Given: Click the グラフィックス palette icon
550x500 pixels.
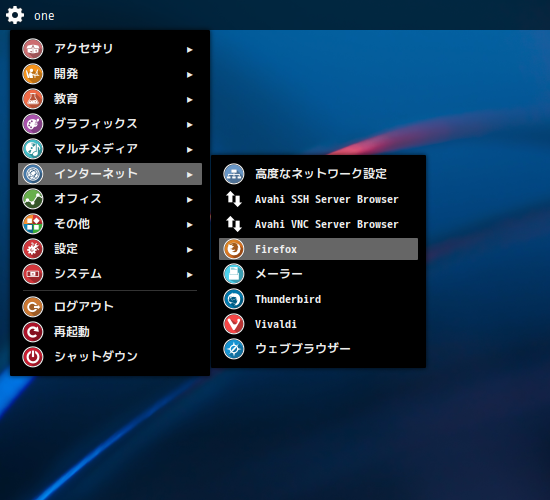Looking at the screenshot, I should 33,124.
